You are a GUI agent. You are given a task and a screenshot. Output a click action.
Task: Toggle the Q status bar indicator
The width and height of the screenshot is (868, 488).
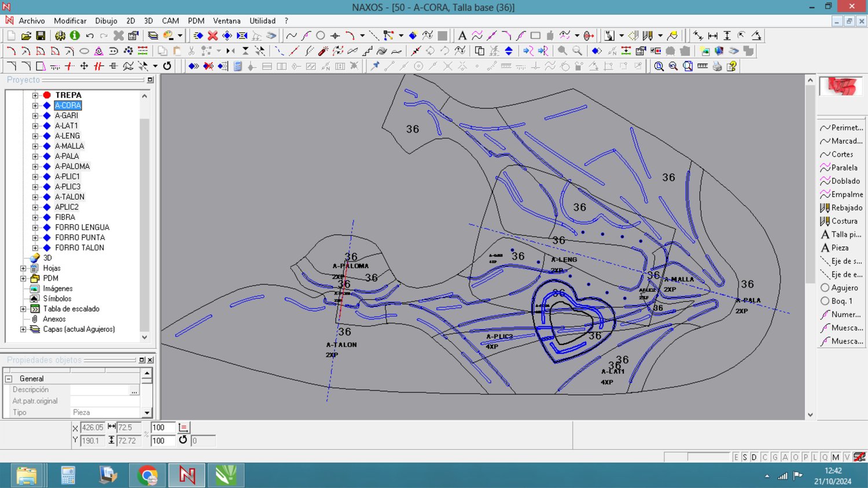tap(825, 457)
